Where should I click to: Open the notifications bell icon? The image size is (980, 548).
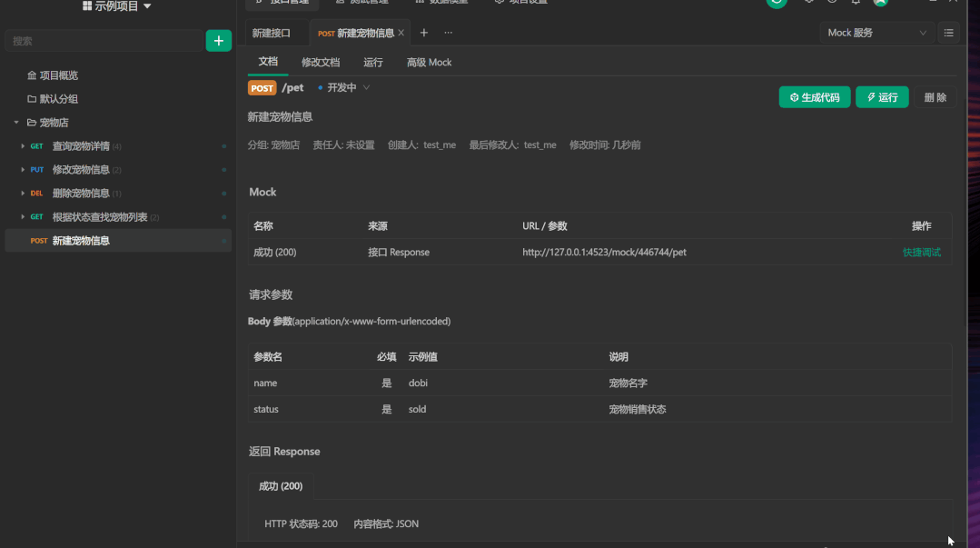tap(855, 2)
